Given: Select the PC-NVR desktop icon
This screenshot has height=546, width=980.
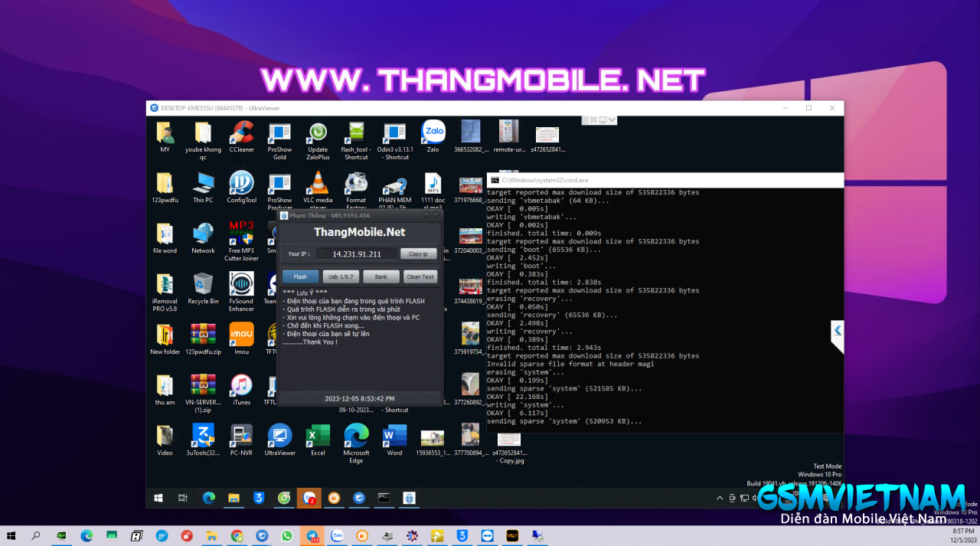Looking at the screenshot, I should pos(241,440).
